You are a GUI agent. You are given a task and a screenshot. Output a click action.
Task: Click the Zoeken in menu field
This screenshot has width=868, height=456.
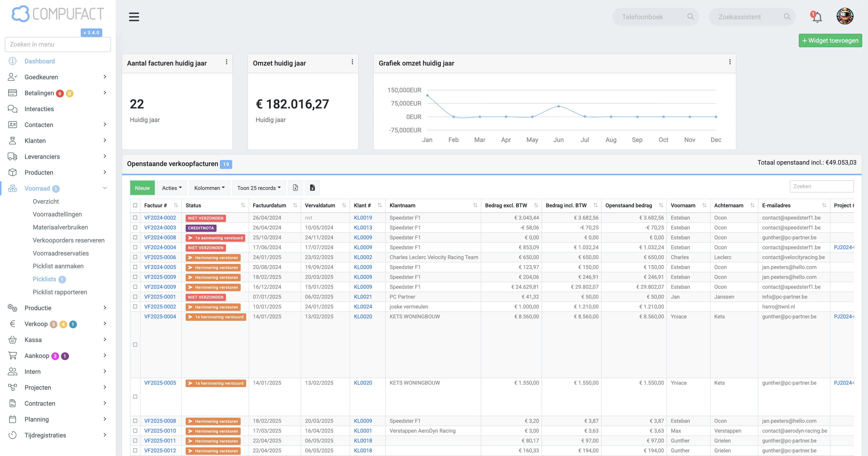tap(58, 44)
